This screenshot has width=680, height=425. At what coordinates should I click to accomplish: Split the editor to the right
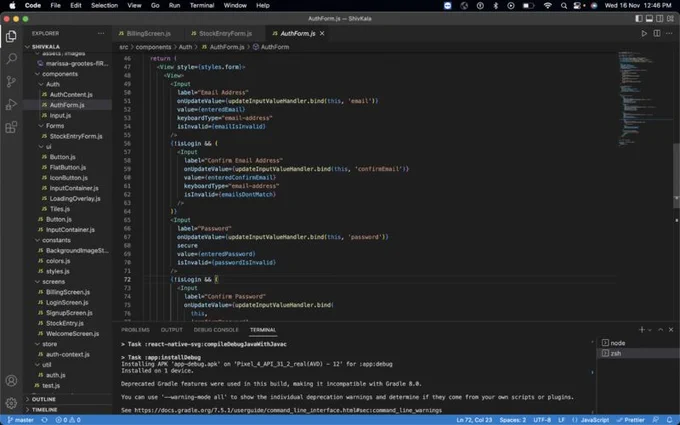(x=657, y=33)
